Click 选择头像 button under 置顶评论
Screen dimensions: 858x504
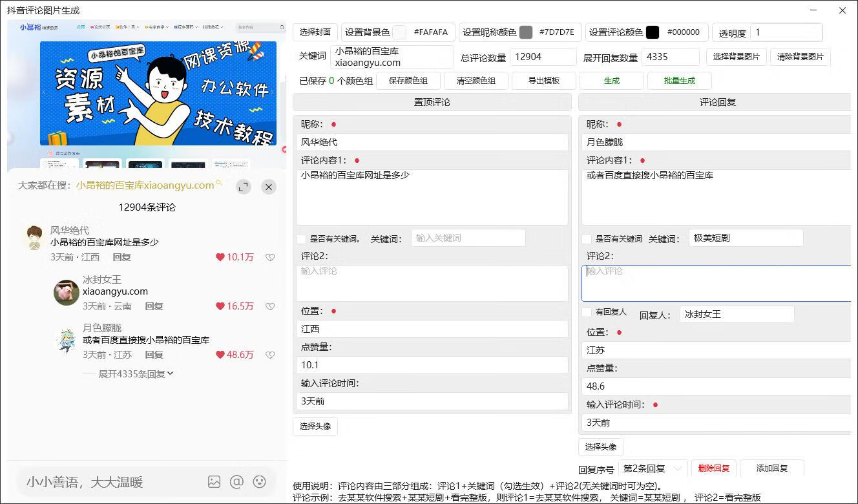coord(315,426)
